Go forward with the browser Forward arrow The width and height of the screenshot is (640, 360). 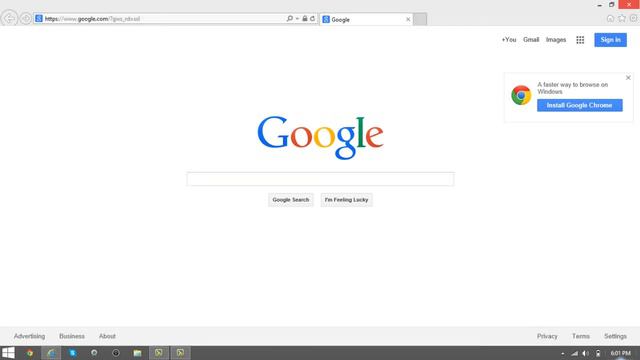pyautogui.click(x=26, y=19)
